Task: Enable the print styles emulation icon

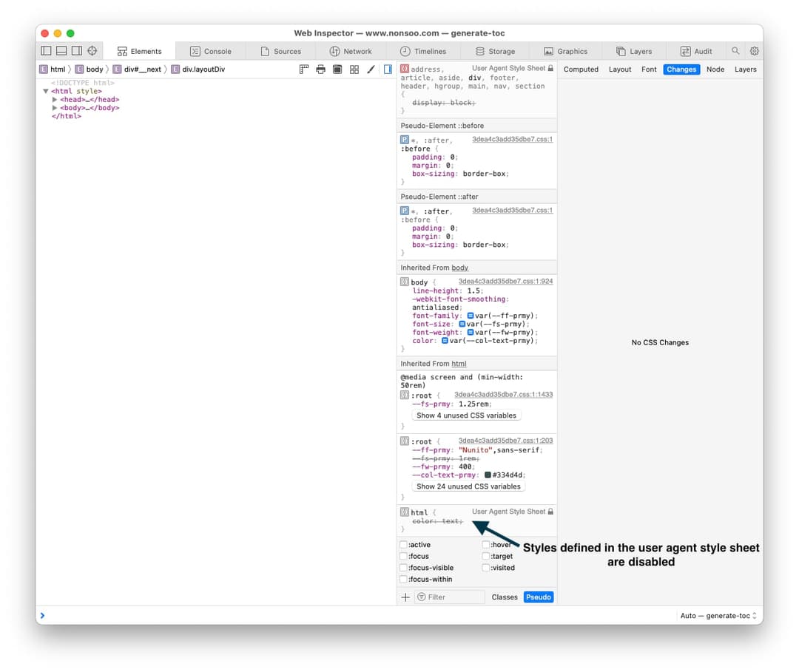Action: 320,69
